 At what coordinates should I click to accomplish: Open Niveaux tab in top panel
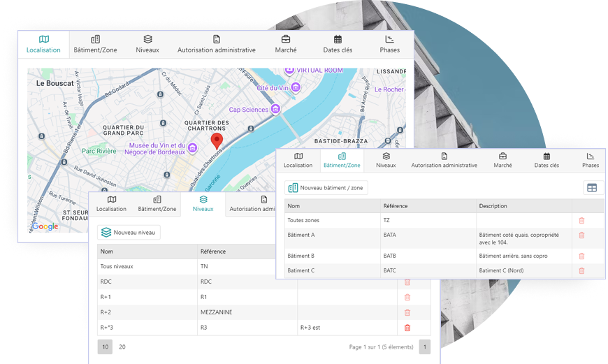(x=147, y=44)
